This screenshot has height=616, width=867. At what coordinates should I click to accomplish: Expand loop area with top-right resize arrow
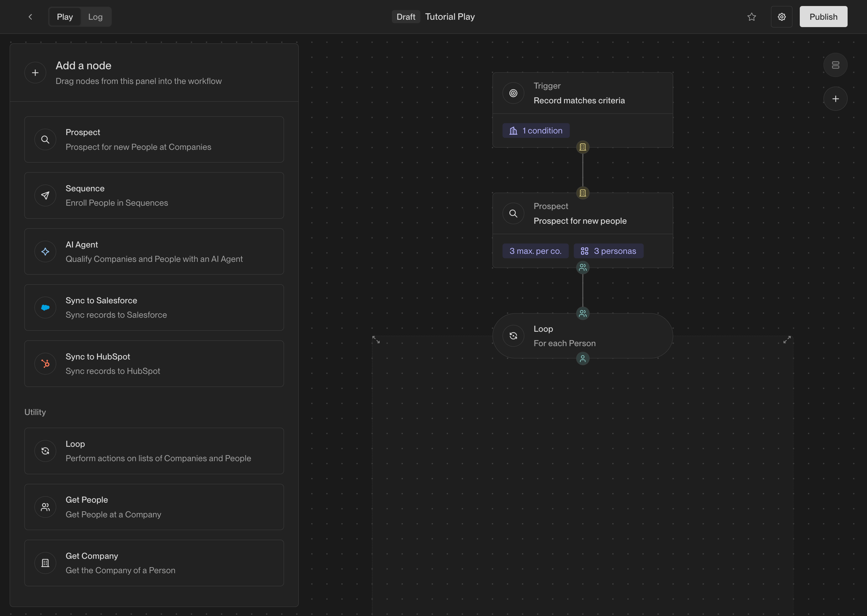pyautogui.click(x=787, y=339)
